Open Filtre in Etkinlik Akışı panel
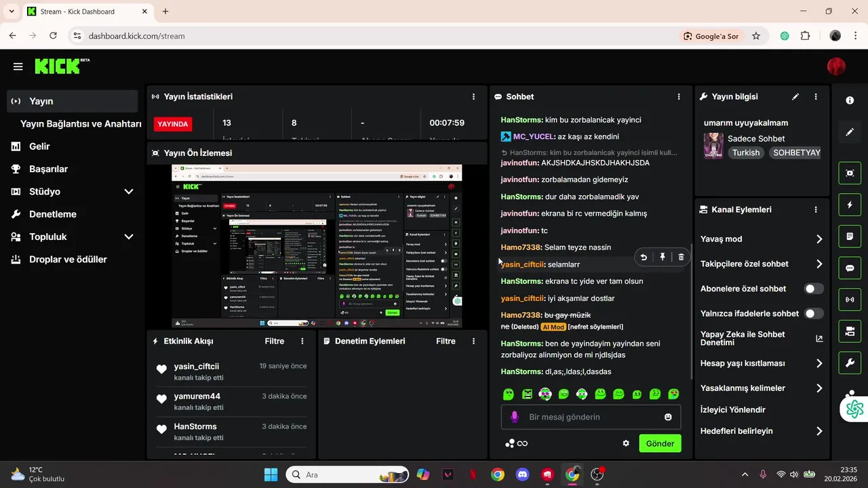The image size is (868, 488). [274, 341]
